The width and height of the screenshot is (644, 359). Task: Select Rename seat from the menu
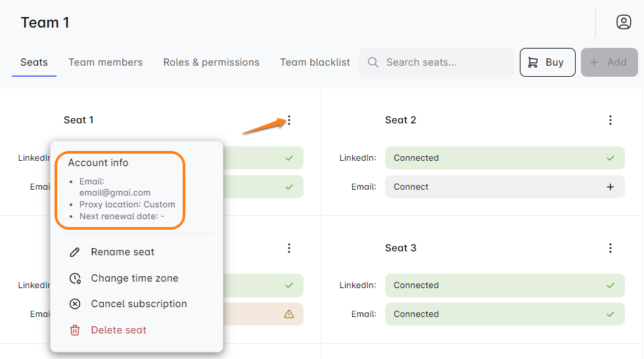click(x=122, y=252)
